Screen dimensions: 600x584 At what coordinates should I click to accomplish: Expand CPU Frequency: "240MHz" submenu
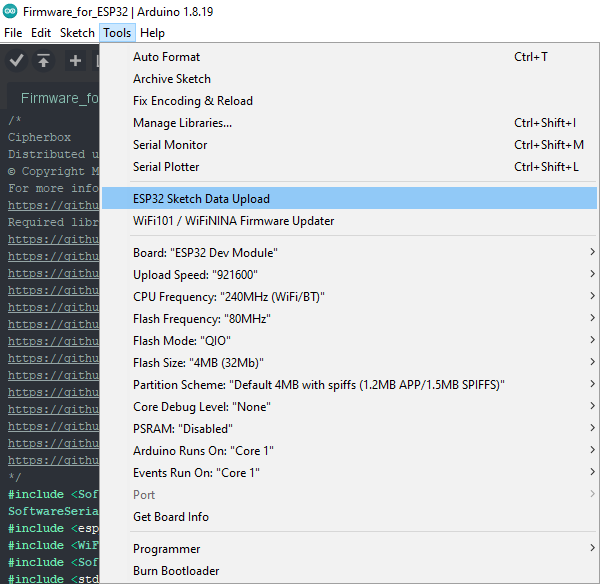click(x=349, y=297)
